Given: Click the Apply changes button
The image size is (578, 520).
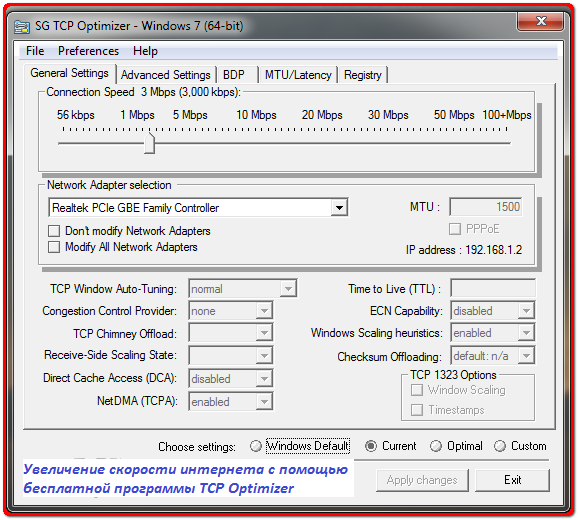Looking at the screenshot, I should tap(422, 480).
